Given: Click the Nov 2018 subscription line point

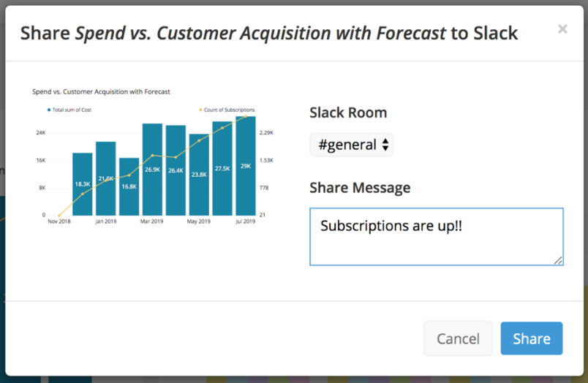Looking at the screenshot, I should click(x=59, y=216).
